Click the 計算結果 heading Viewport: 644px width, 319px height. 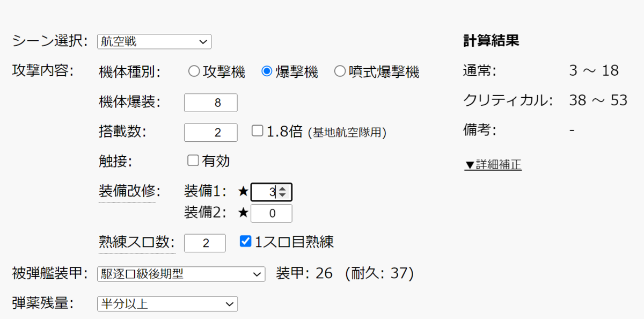click(491, 41)
